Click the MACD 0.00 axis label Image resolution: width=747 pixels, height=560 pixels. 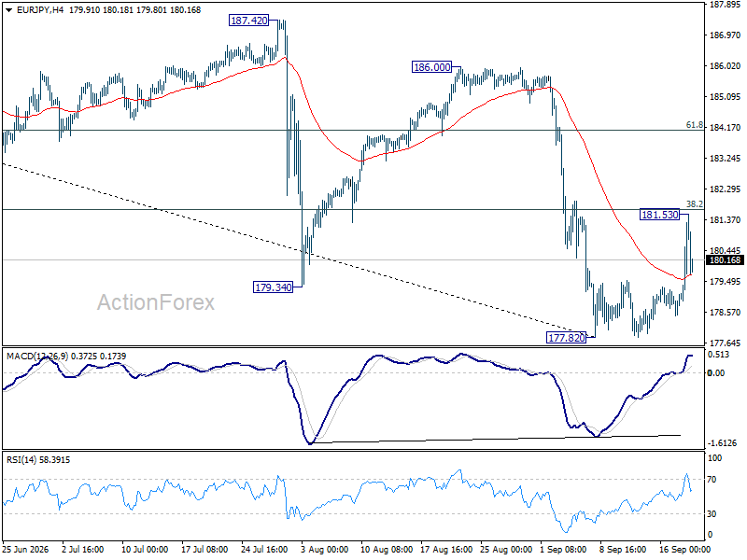tap(716, 372)
